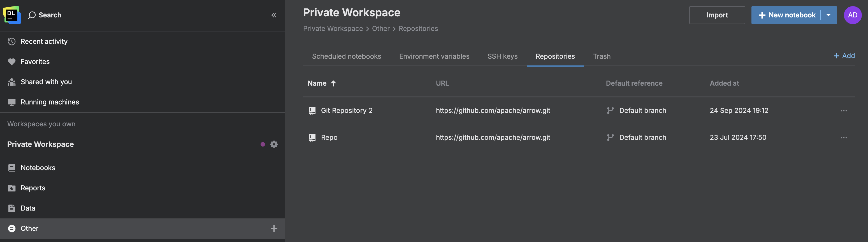Open the user avatar AD menu
The height and width of the screenshot is (242, 868).
click(852, 15)
